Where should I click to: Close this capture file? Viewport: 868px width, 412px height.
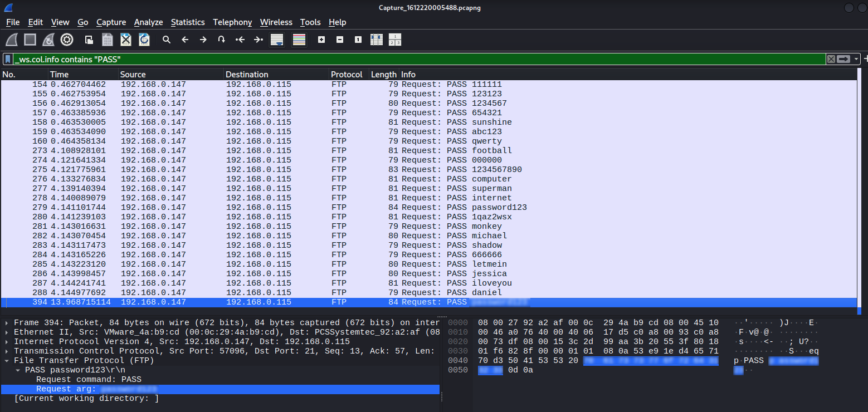coord(126,40)
